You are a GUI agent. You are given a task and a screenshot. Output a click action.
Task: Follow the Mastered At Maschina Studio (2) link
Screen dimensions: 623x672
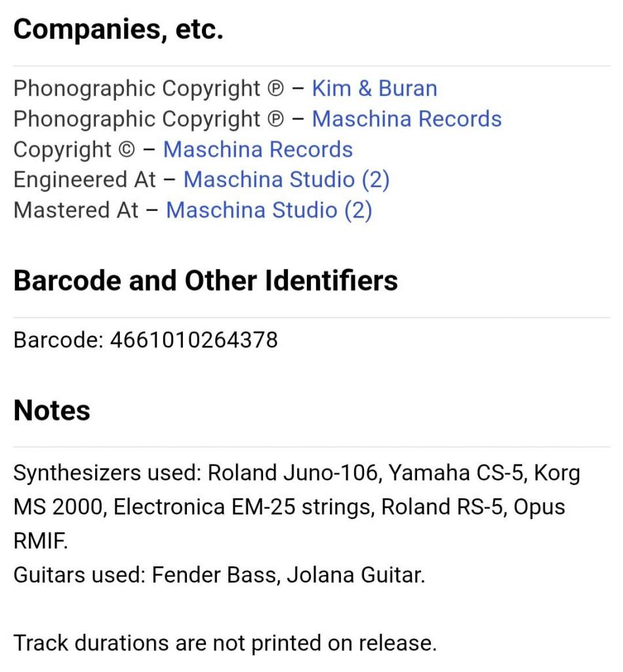pyautogui.click(x=269, y=210)
